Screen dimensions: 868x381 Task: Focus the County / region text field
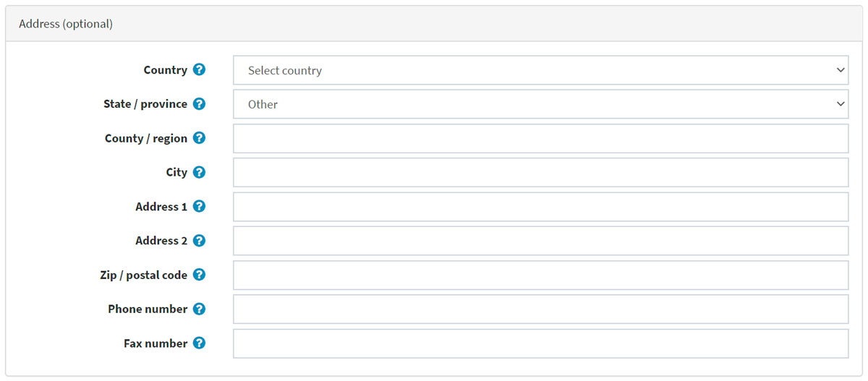[x=540, y=138]
